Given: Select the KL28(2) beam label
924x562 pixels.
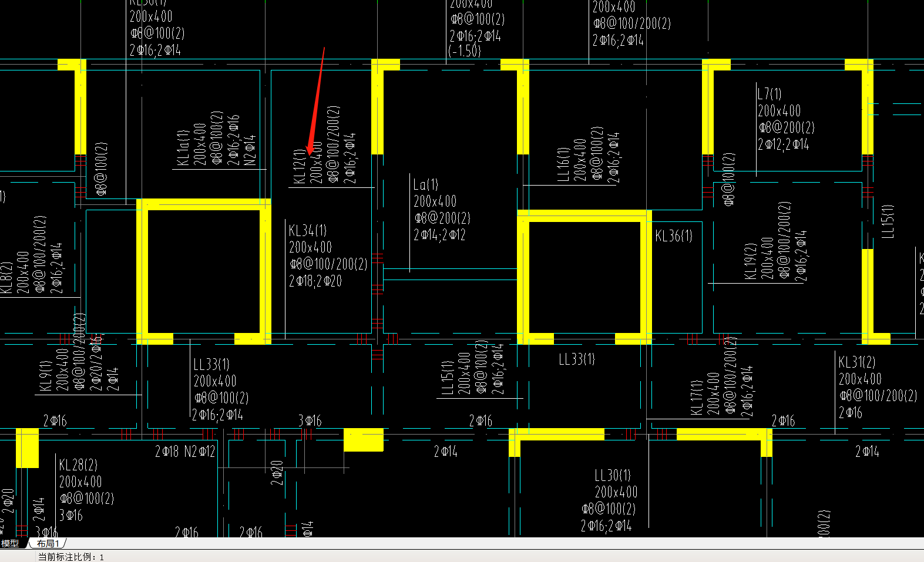Looking at the screenshot, I should (78, 465).
